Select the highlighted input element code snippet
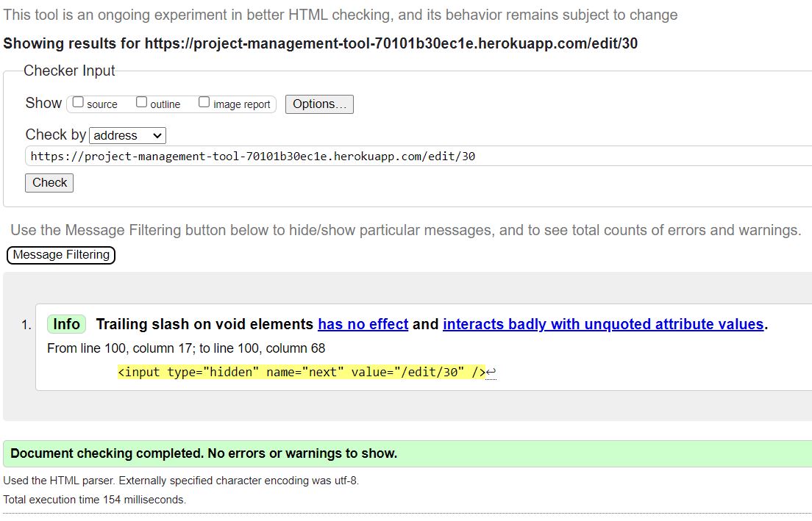 click(x=302, y=372)
